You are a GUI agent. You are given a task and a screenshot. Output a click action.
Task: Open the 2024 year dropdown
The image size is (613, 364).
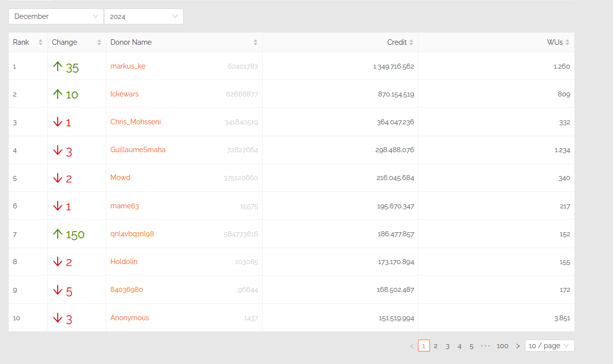click(x=144, y=16)
